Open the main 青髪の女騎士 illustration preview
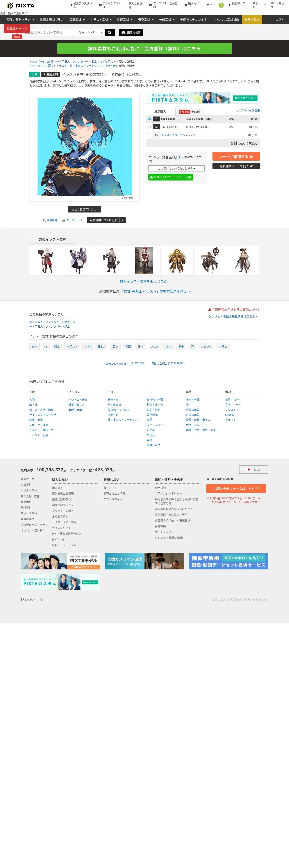The width and height of the screenshot is (289, 868). click(84, 147)
